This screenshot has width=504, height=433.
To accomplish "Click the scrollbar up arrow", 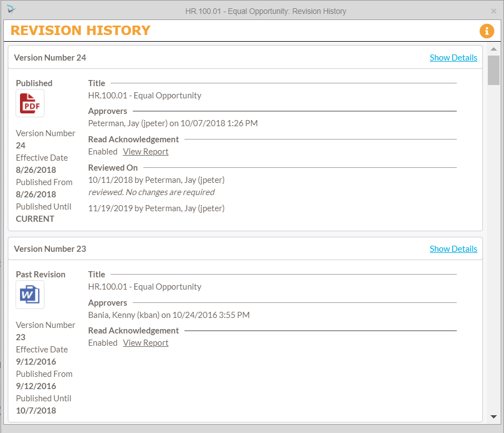I will 493,49.
